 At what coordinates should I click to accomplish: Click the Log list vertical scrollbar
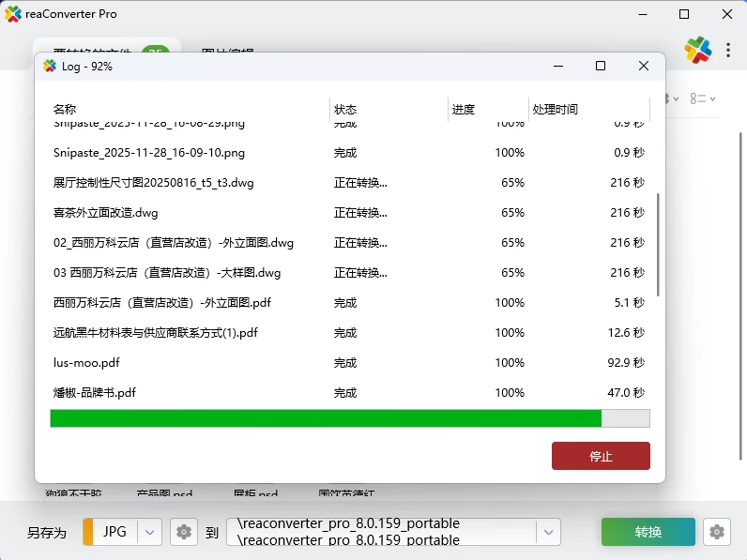(658, 245)
